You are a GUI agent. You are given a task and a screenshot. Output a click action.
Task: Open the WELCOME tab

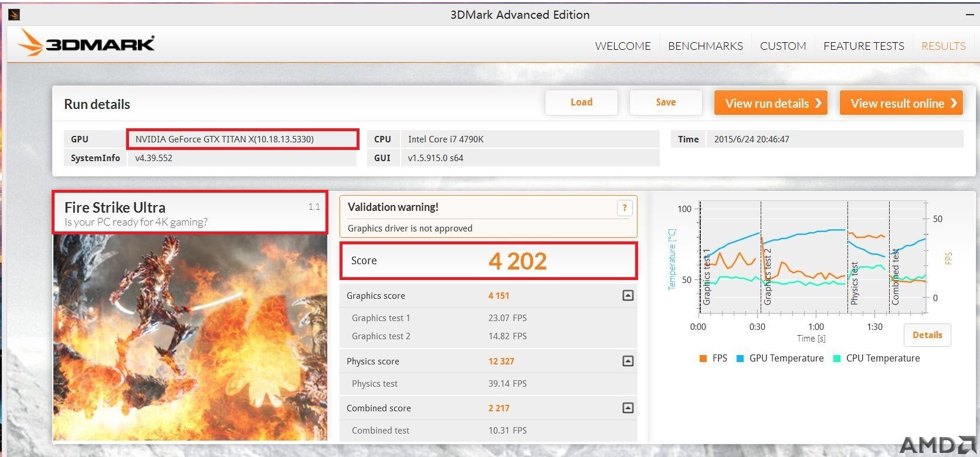point(622,46)
